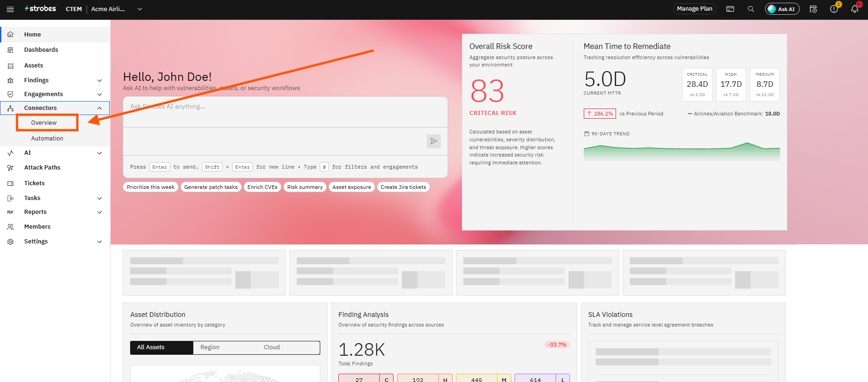Image resolution: width=868 pixels, height=382 pixels.
Task: Click the alert info icon with badge
Action: coord(834,9)
